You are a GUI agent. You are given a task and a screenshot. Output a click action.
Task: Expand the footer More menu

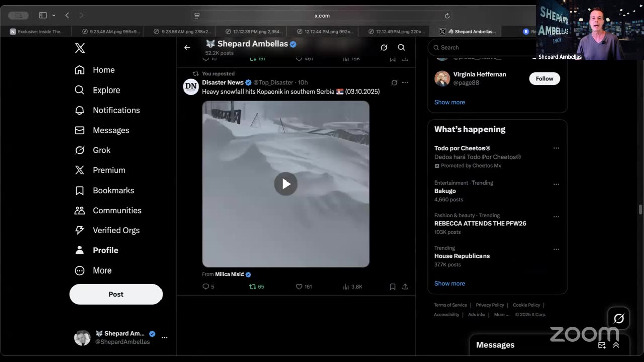coord(501,315)
